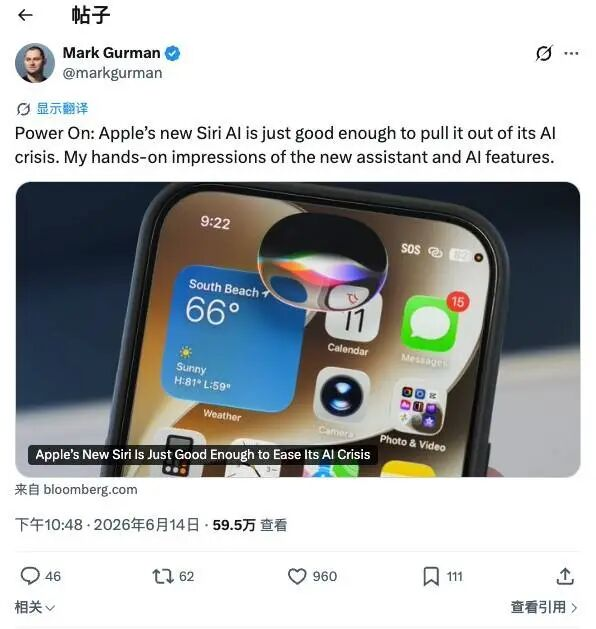The image size is (596, 629).
Task: Click the blue verified badge
Action: tap(173, 53)
